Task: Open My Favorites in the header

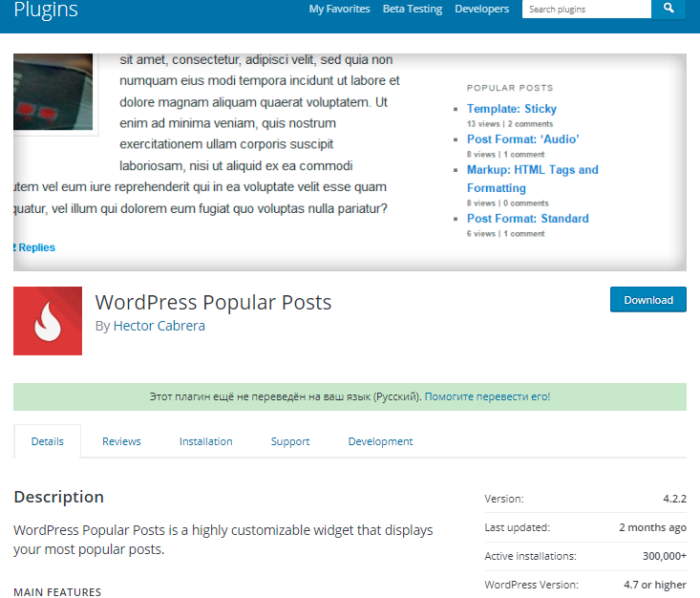Action: click(339, 9)
